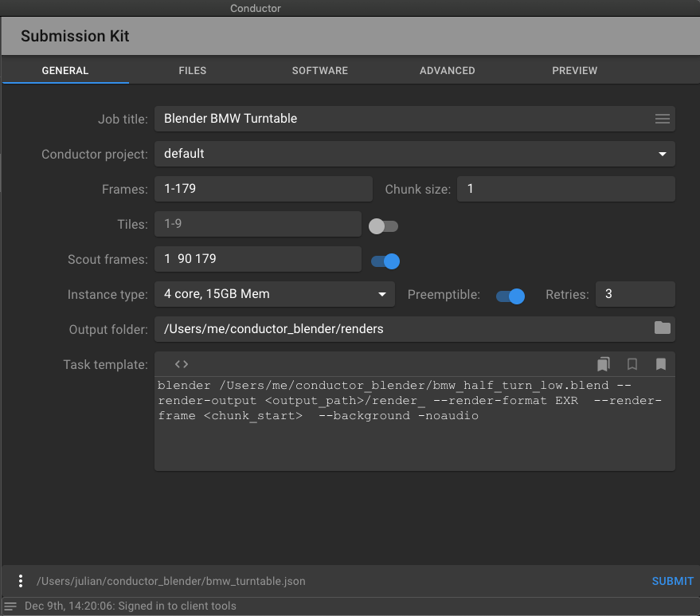The image size is (700, 616).
Task: Open the three-dot menu beside the JSON path
Action: [x=21, y=581]
